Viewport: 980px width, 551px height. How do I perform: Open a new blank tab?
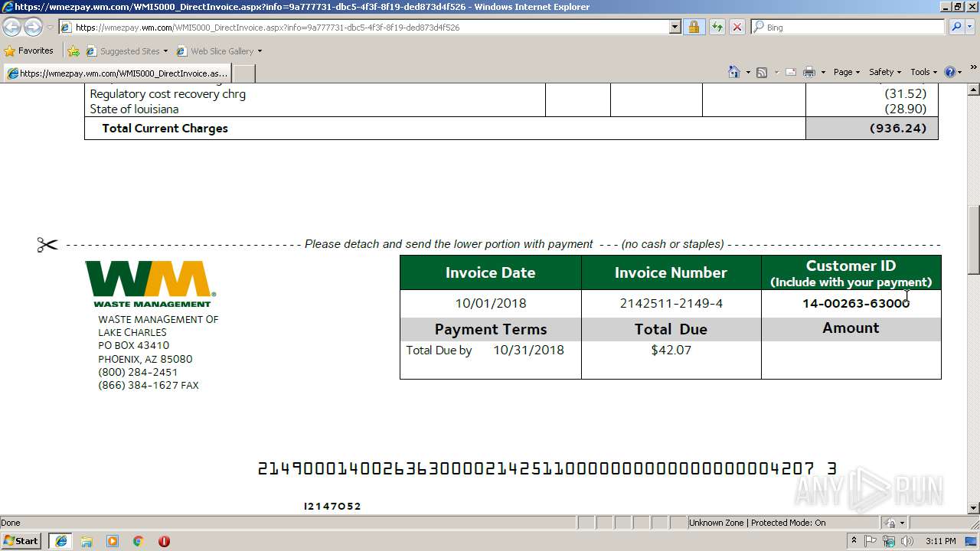[243, 73]
